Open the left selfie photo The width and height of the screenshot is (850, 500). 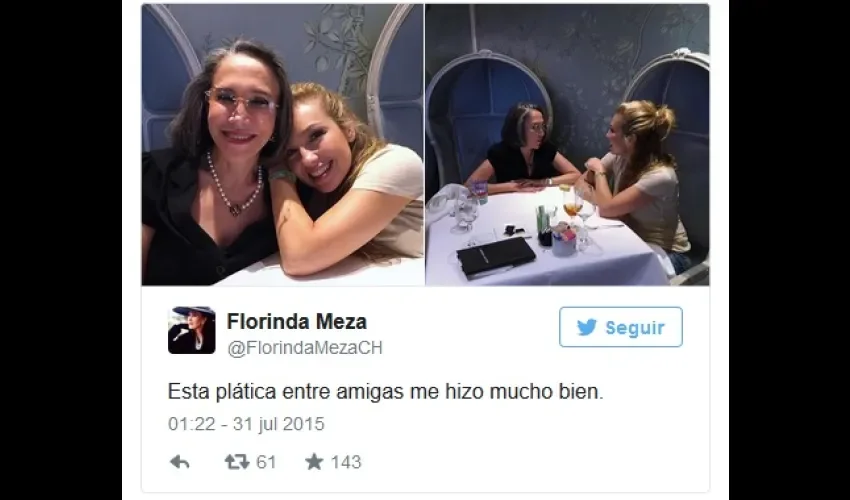(282, 145)
